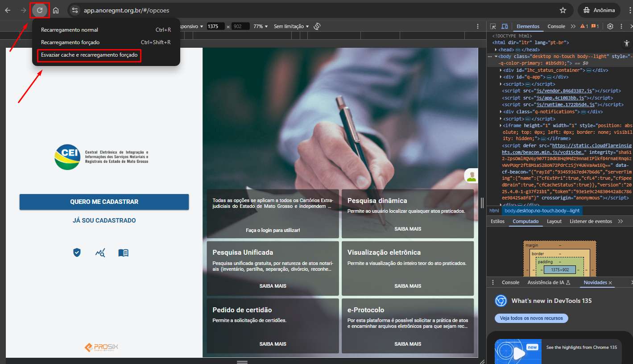Switch to the Estilos tab
Screen dimensions: 633x364
click(x=497, y=221)
